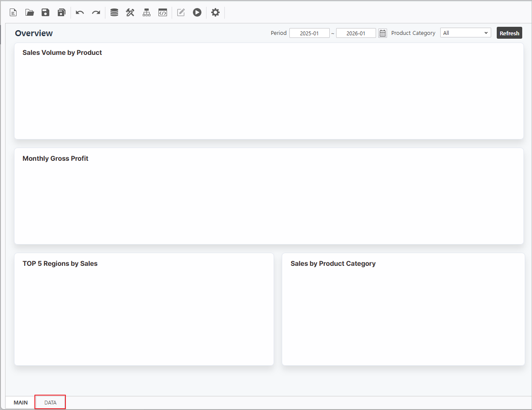Open the hierarchy structure icon
The image size is (532, 410).
[147, 12]
